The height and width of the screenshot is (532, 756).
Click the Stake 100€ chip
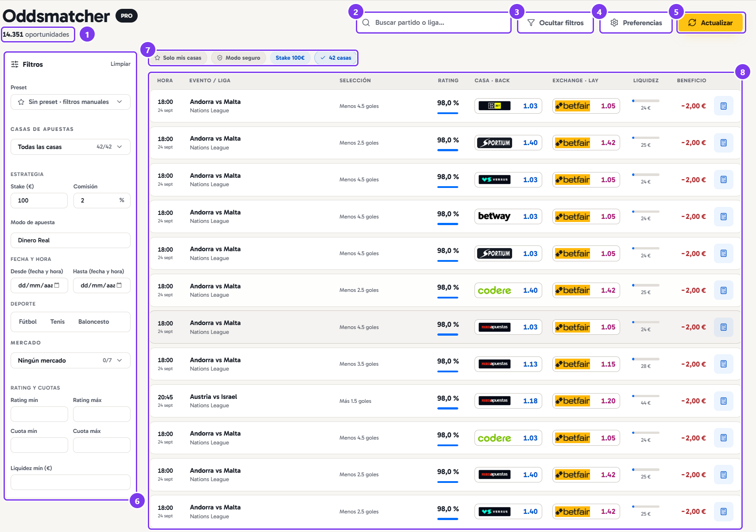tap(290, 58)
